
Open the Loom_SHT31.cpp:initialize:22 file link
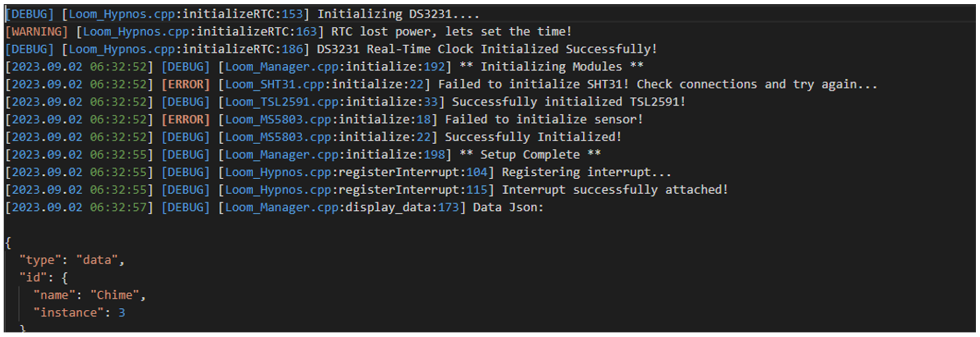[324, 84]
